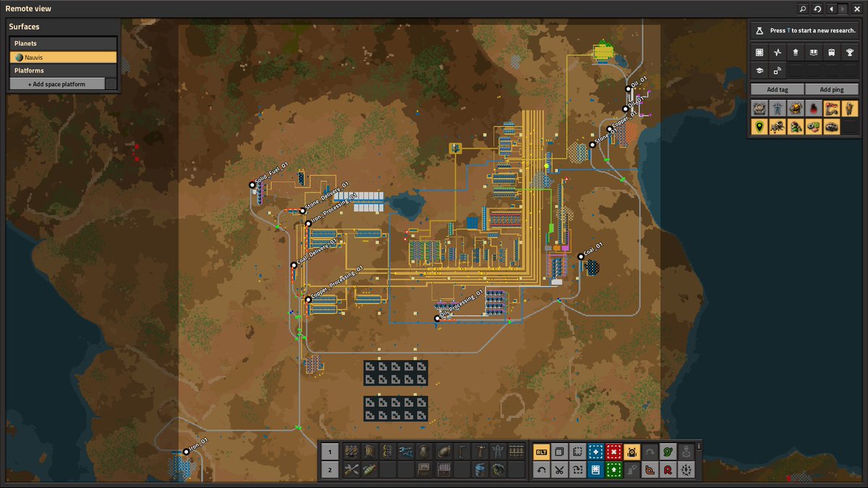Toggle ALT mode shortcut
This screenshot has width=868, height=488.
540,452
